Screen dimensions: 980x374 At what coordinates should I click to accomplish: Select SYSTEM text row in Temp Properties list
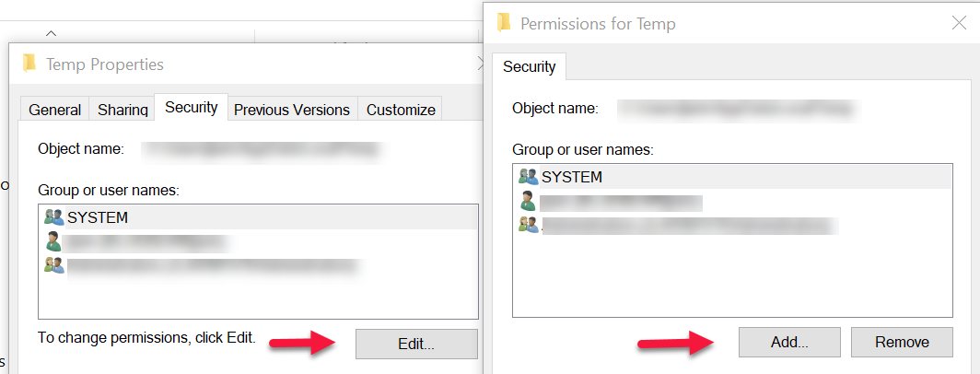coord(98,217)
